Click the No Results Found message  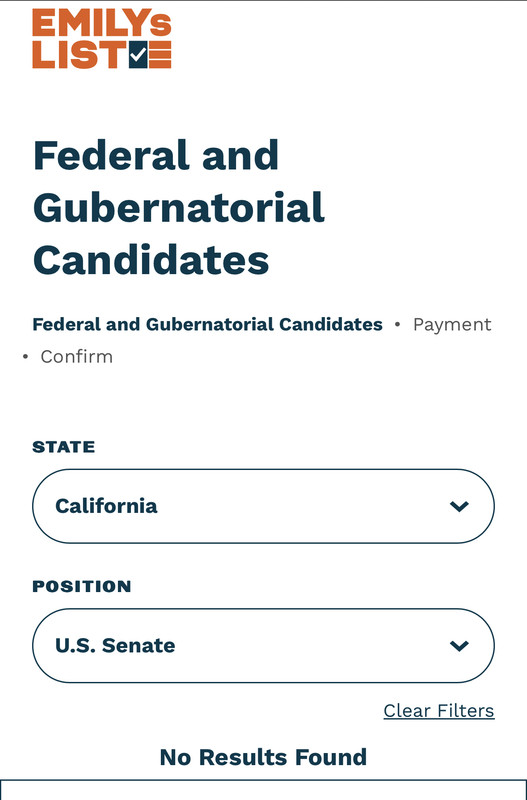263,757
